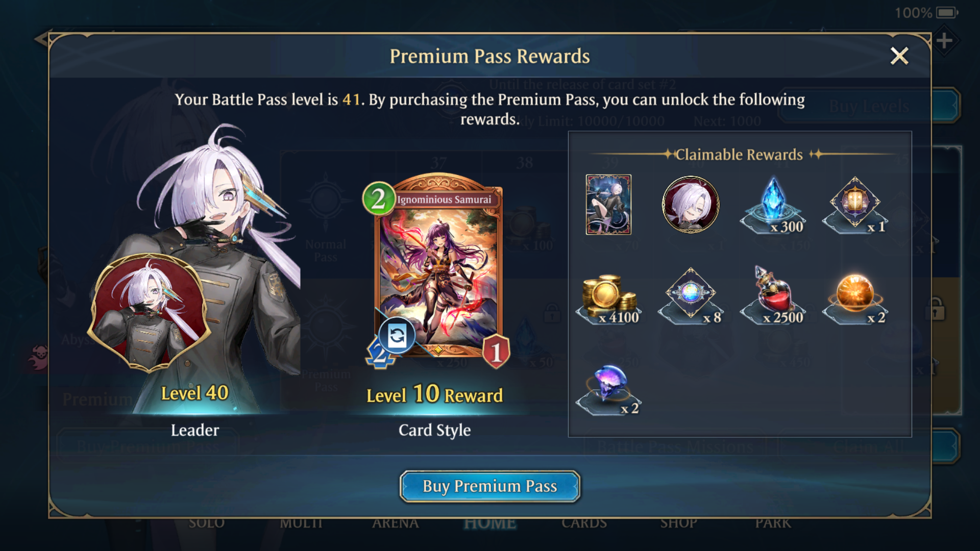Switch to the ARENA tab
Image resolution: width=980 pixels, height=551 pixels.
pos(396,523)
